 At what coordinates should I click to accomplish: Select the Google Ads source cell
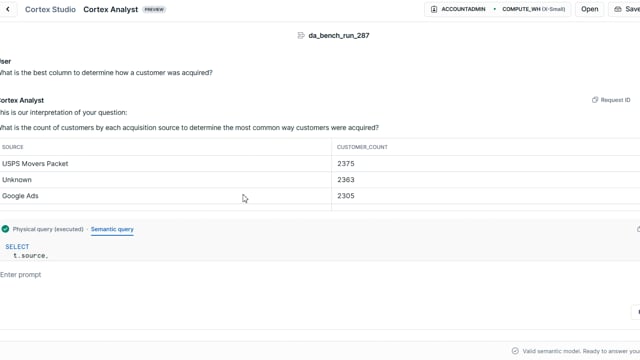tap(166, 196)
